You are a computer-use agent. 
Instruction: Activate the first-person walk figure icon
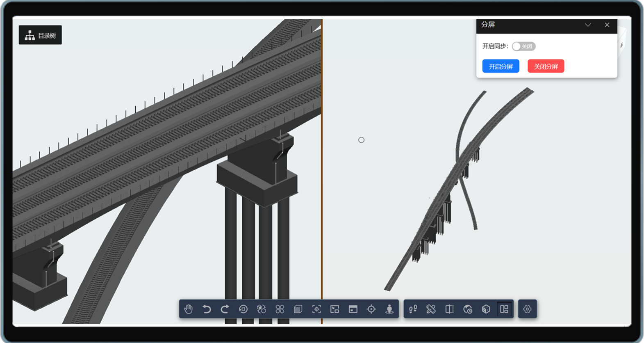point(389,309)
